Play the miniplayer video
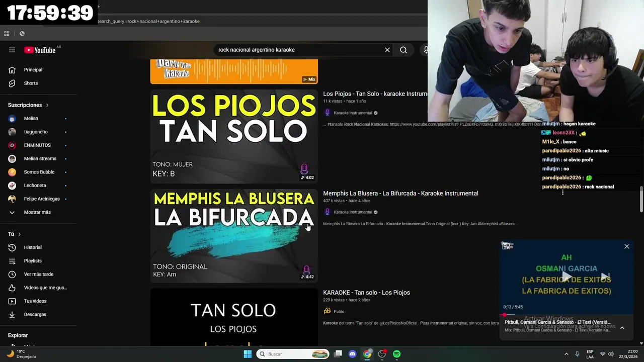This screenshot has height=362, width=644. click(x=566, y=277)
